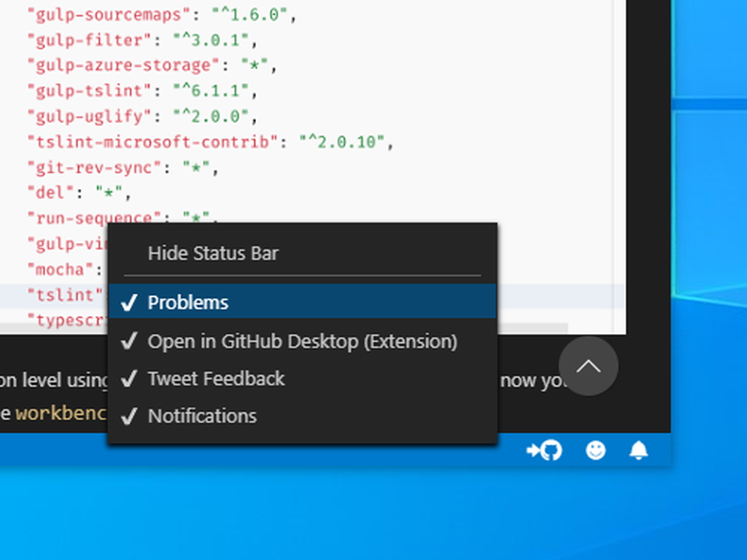Click the "git-rev-sync" key text
This screenshot has width=747, height=560.
(x=95, y=168)
